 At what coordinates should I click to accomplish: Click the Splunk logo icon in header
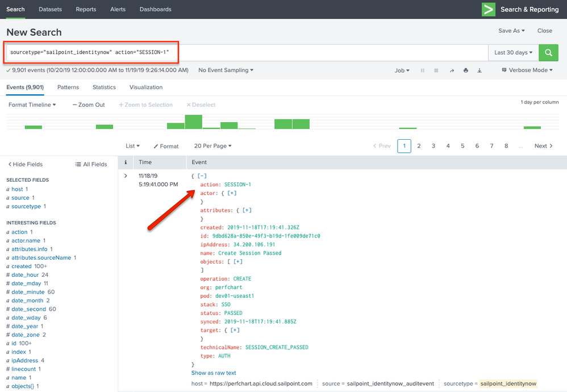coord(488,9)
